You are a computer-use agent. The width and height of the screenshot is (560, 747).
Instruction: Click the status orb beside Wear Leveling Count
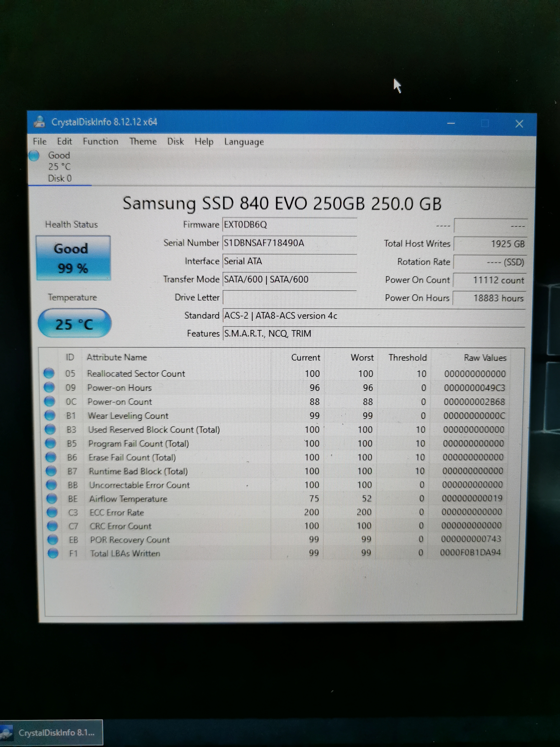click(50, 415)
